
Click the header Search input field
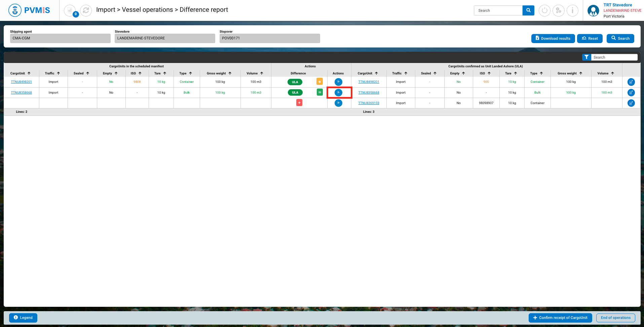(x=498, y=10)
